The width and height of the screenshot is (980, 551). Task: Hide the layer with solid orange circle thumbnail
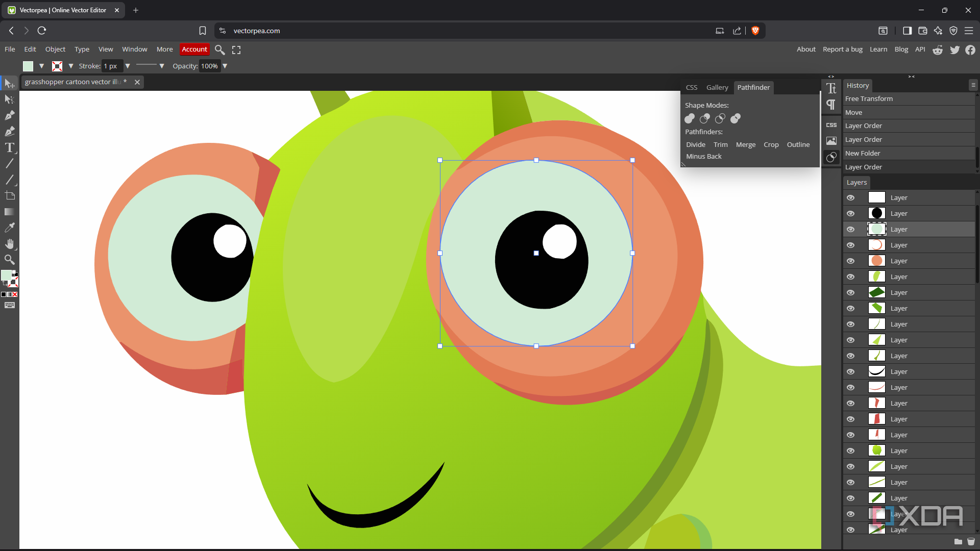851,261
